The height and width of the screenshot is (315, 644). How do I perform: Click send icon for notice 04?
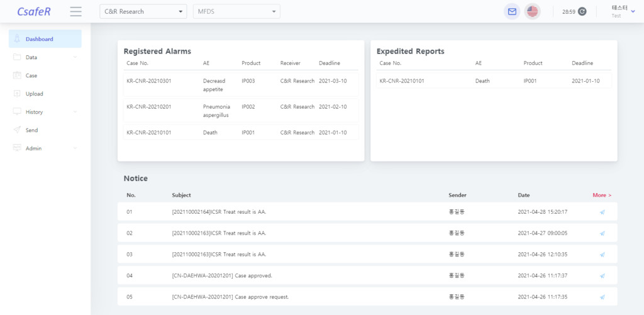[x=602, y=276]
